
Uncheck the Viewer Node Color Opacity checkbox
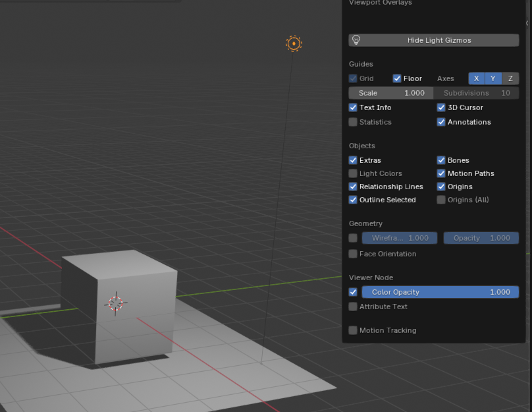(353, 292)
